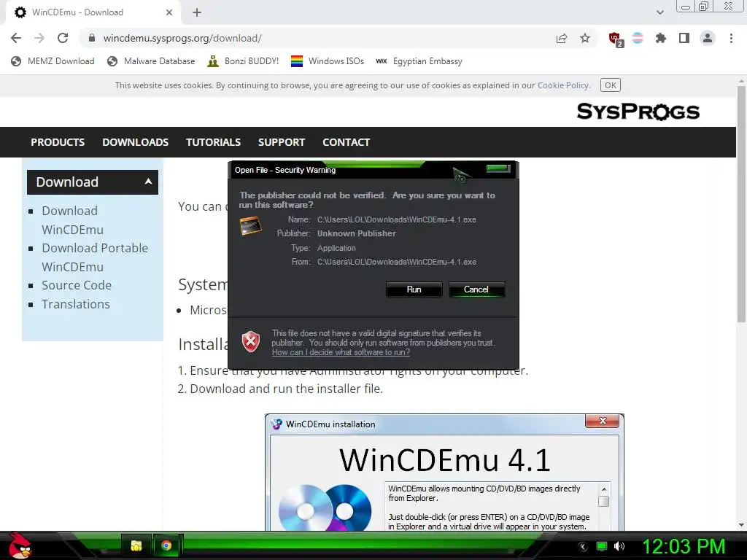This screenshot has width=747, height=560.
Task: Click the 12:03 PM taskbar clock
Action: click(684, 546)
